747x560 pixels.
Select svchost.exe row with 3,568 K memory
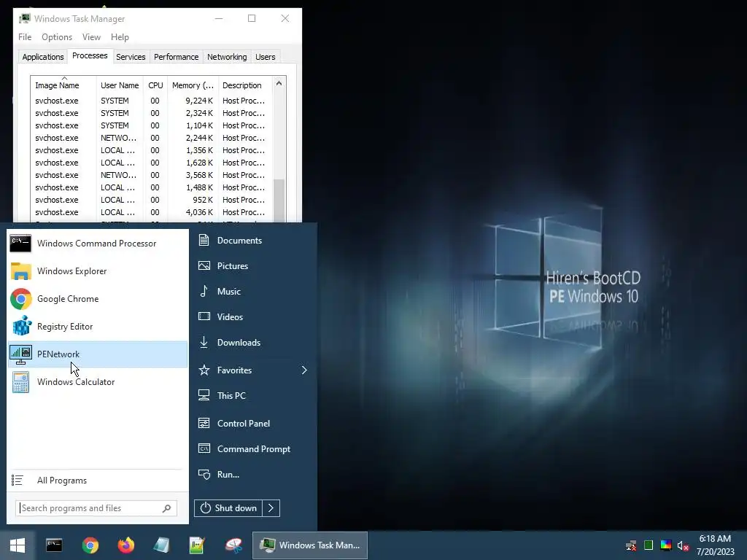tap(152, 175)
